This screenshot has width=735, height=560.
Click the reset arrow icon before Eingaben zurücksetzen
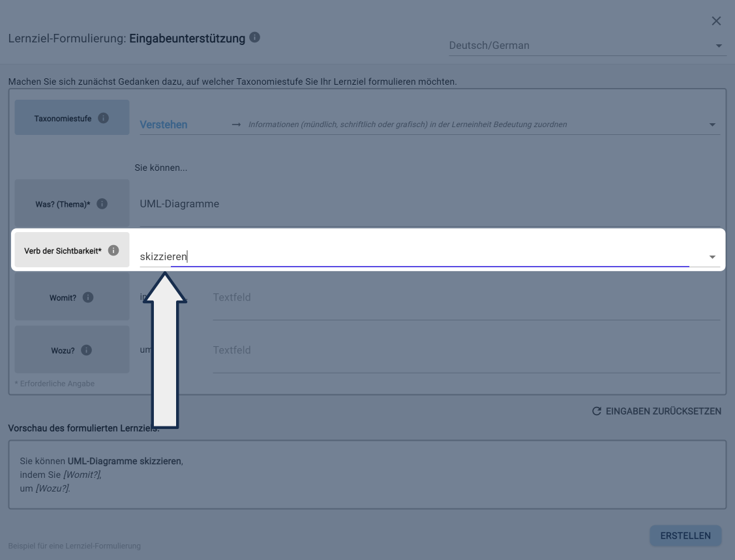point(596,411)
